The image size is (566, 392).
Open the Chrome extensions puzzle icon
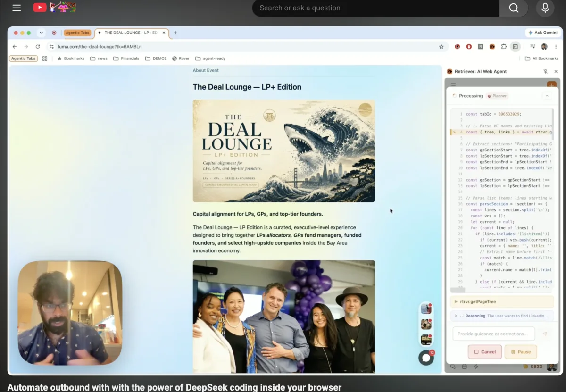point(504,47)
